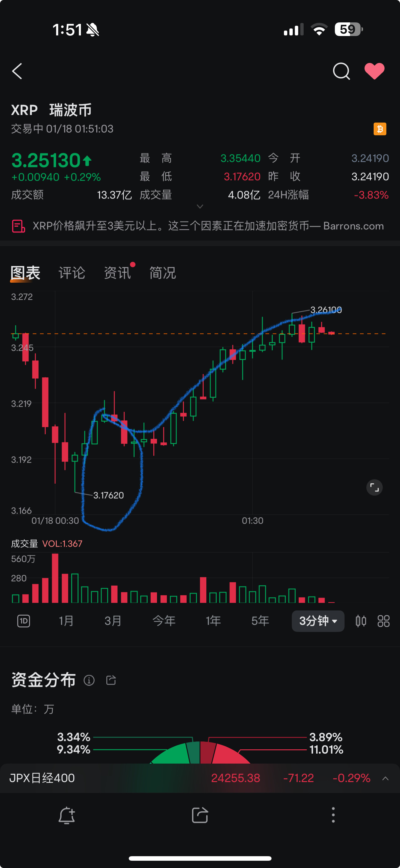Tap the back arrow icon

(x=17, y=71)
